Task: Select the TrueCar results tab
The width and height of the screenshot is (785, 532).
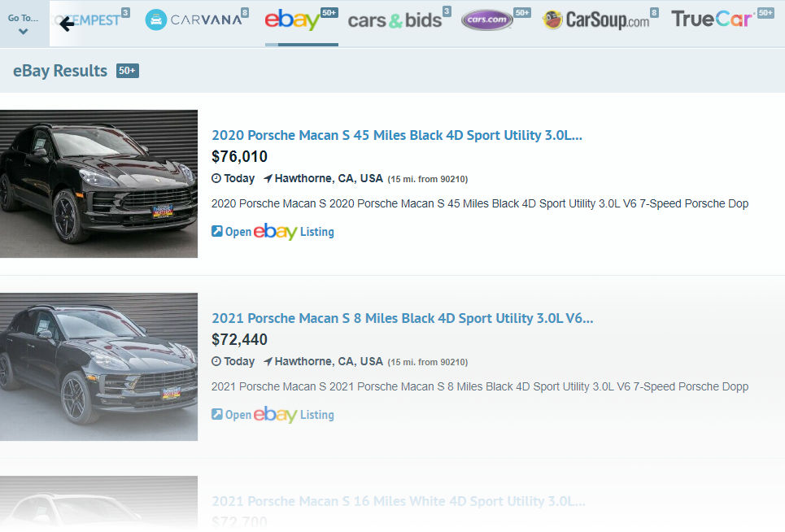Action: 722,20
